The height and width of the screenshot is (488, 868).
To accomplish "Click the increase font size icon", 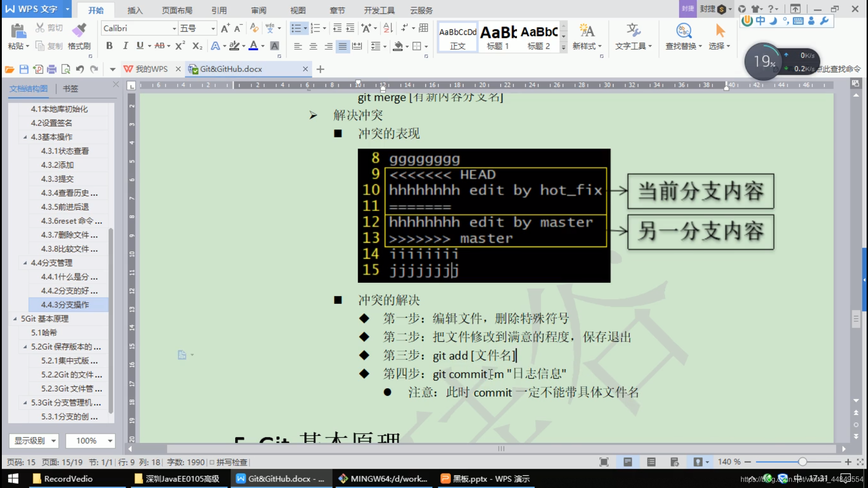I will 225,28.
